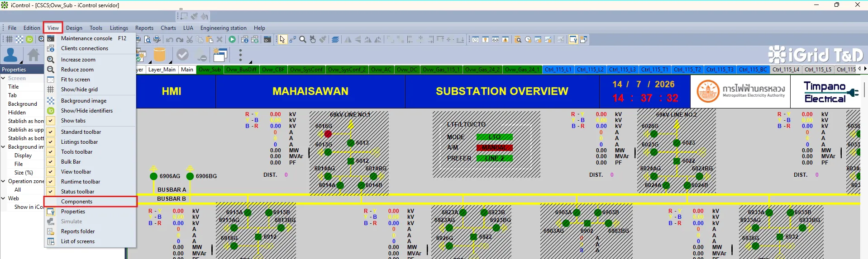Viewport: 868px width, 259px height.
Task: Collapse the Operation zone properties group
Action: [3, 181]
